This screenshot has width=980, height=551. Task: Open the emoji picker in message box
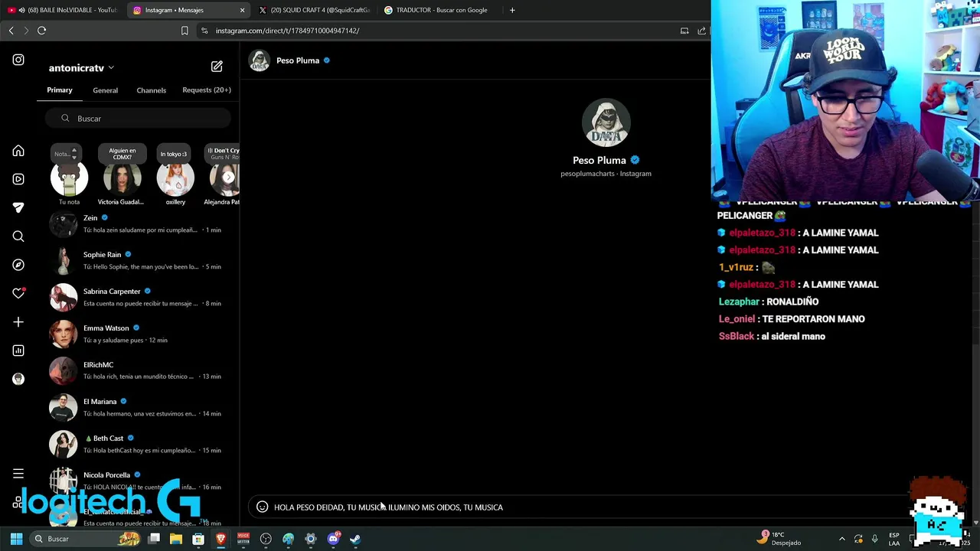tap(262, 507)
